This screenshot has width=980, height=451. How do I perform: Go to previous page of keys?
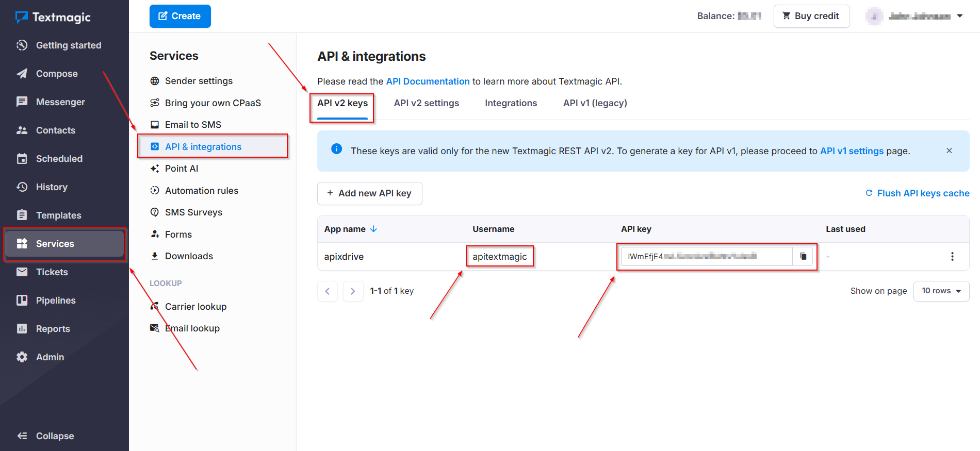(x=328, y=291)
